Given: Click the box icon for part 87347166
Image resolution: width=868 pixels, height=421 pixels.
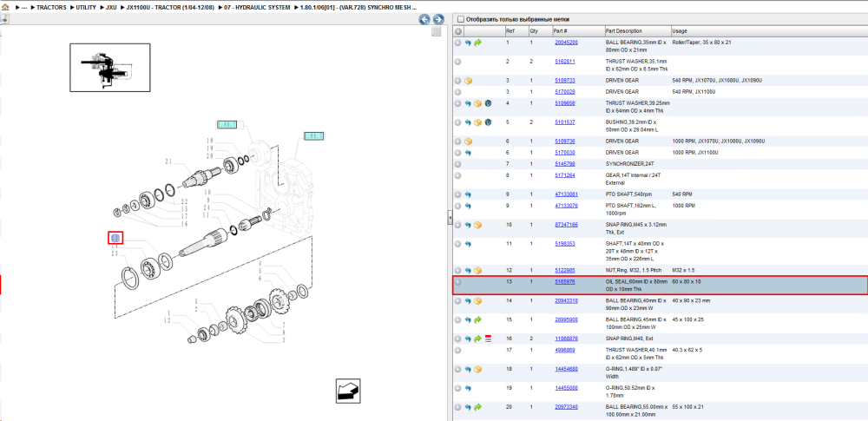Looking at the screenshot, I should [477, 226].
